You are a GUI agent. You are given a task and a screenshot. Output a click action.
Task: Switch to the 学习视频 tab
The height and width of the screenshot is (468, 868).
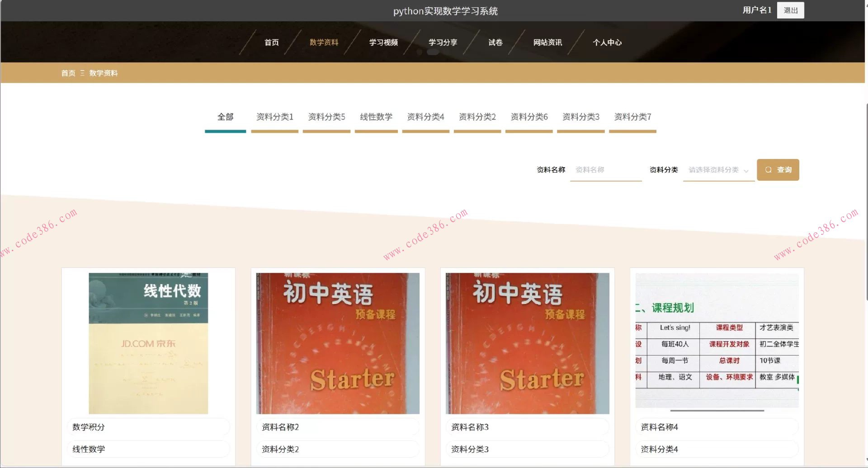tap(383, 42)
